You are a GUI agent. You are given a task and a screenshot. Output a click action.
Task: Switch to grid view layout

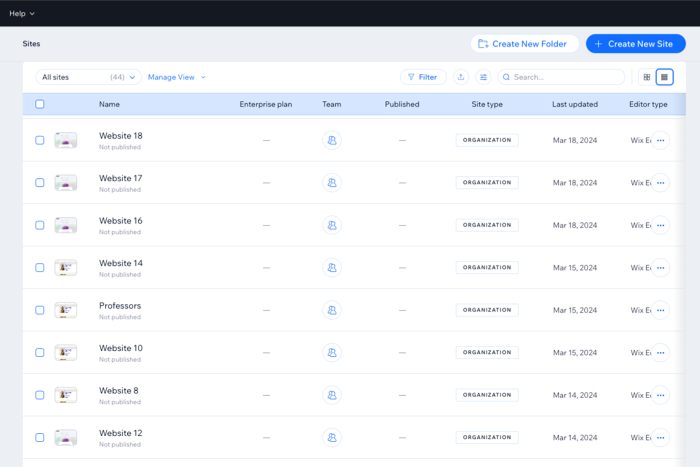pyautogui.click(x=647, y=77)
